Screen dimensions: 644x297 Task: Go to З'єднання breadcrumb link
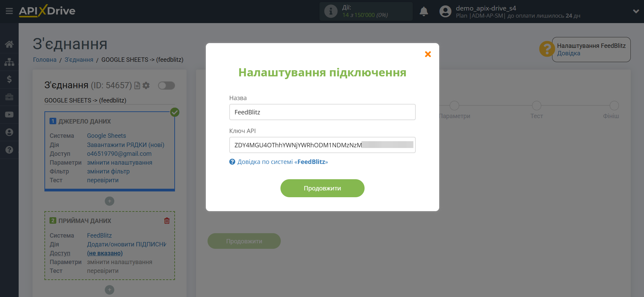[79, 60]
